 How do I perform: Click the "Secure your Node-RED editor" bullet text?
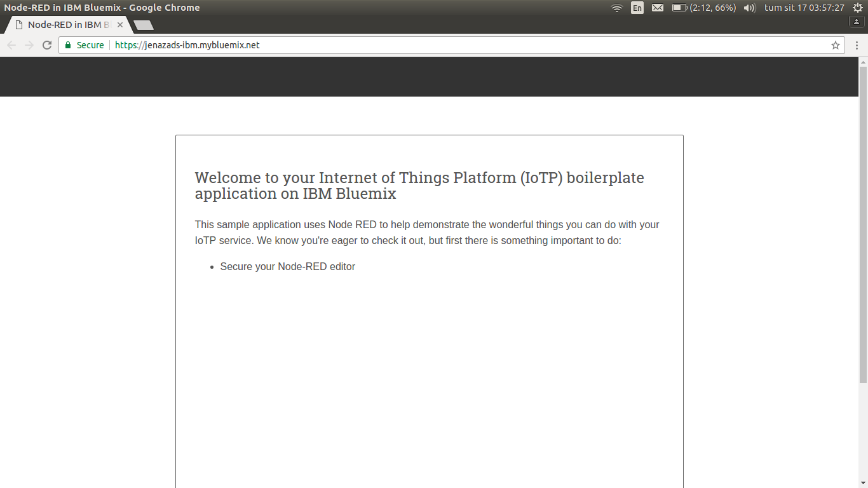coord(287,267)
